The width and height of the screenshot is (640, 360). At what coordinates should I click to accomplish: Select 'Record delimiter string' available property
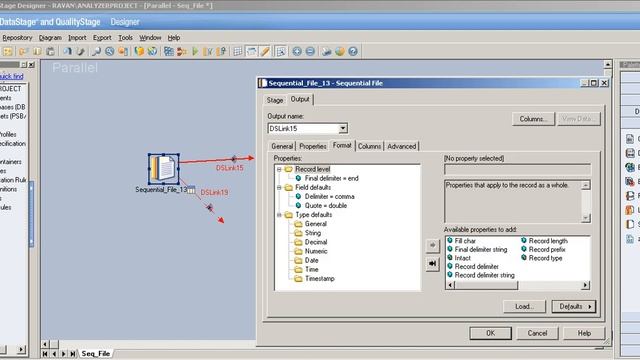click(484, 275)
